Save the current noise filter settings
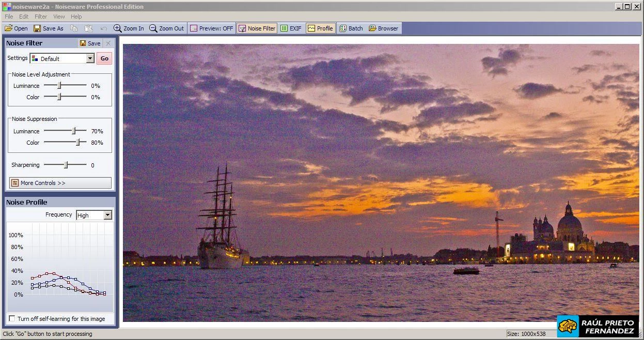The image size is (644, 340). click(x=90, y=43)
